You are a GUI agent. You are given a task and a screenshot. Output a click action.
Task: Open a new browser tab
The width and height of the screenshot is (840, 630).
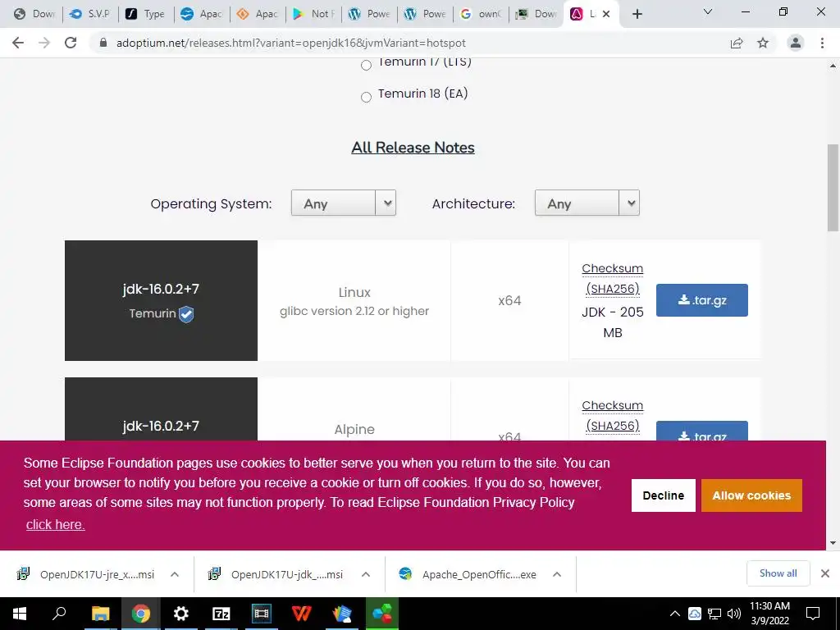(637, 14)
